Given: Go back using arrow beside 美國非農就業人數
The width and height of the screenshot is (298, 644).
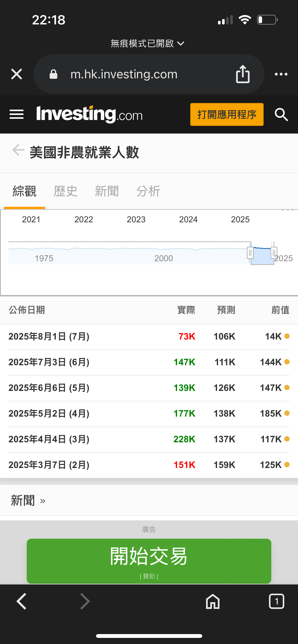Looking at the screenshot, I should (x=18, y=150).
